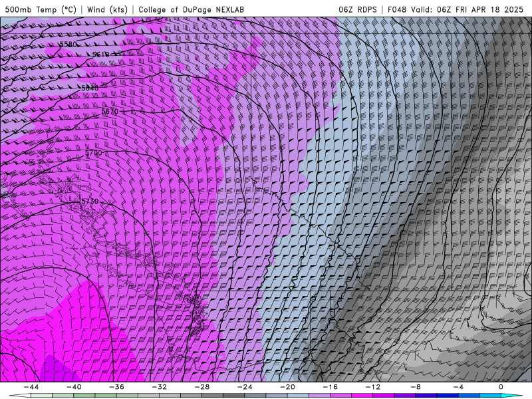Click the 0 tick label on color scale
The width and height of the screenshot is (532, 399).
pos(501,387)
